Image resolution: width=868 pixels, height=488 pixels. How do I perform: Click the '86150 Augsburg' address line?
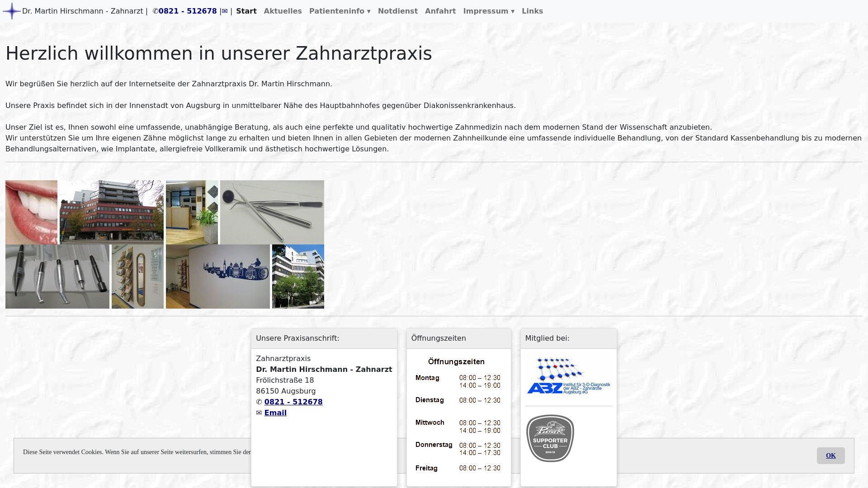click(286, 391)
